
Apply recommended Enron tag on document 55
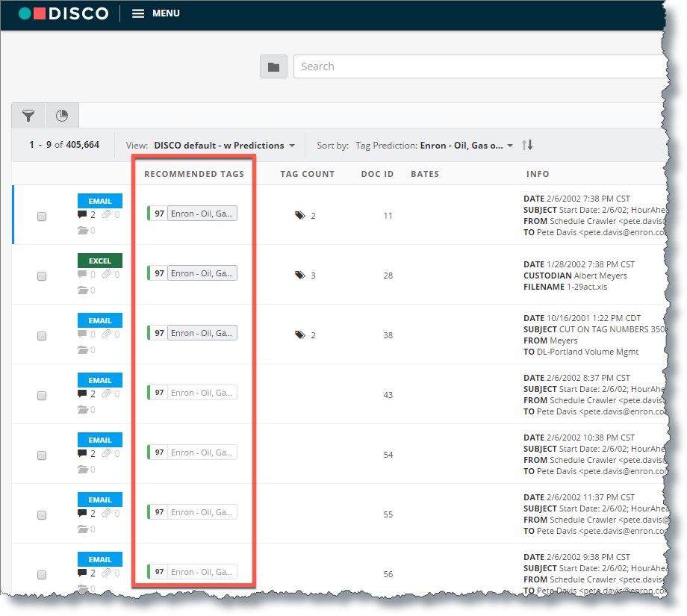tap(202, 511)
